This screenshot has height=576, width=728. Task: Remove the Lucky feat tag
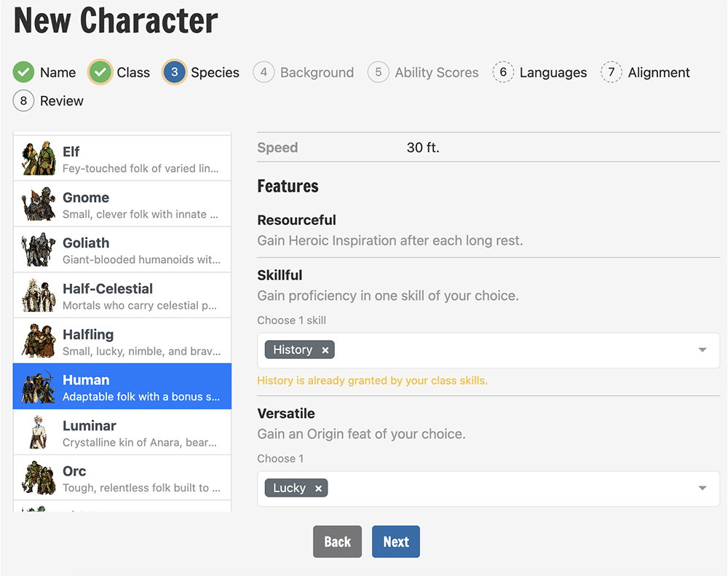point(319,489)
